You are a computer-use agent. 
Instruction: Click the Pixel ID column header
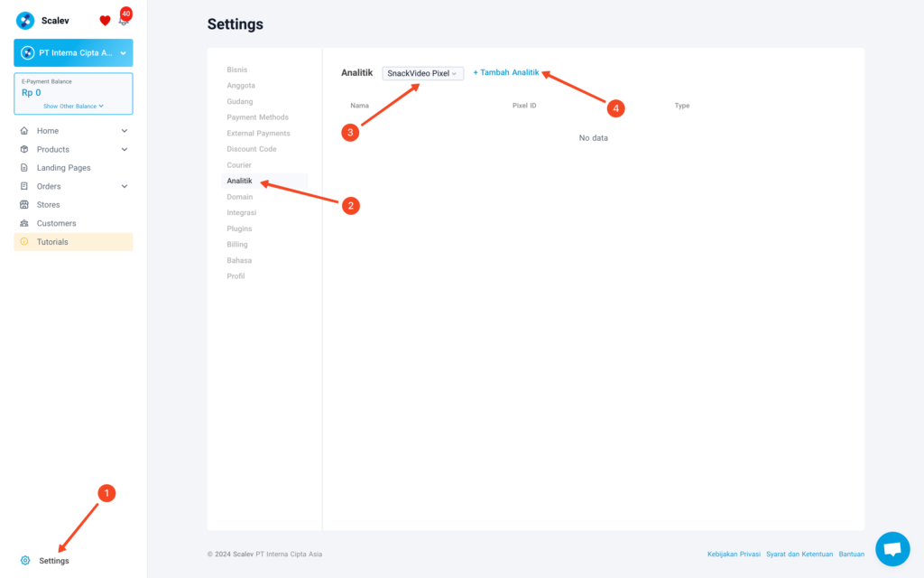coord(524,106)
